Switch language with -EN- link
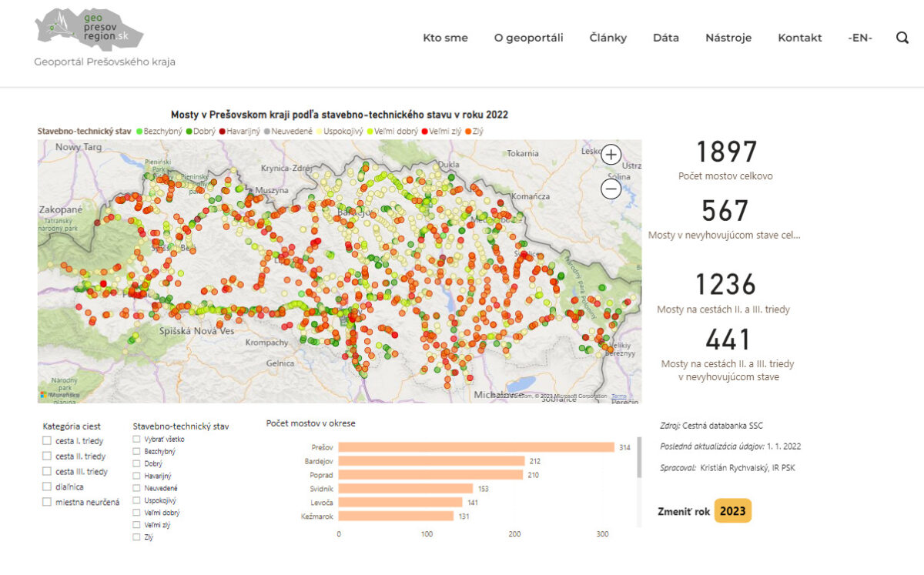Screen dimensions: 924x575 coord(860,38)
